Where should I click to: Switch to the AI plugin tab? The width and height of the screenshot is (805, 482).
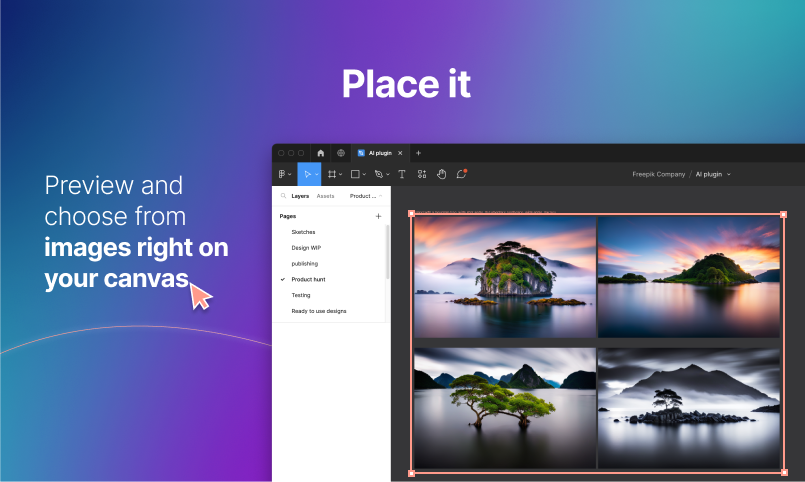coord(379,153)
